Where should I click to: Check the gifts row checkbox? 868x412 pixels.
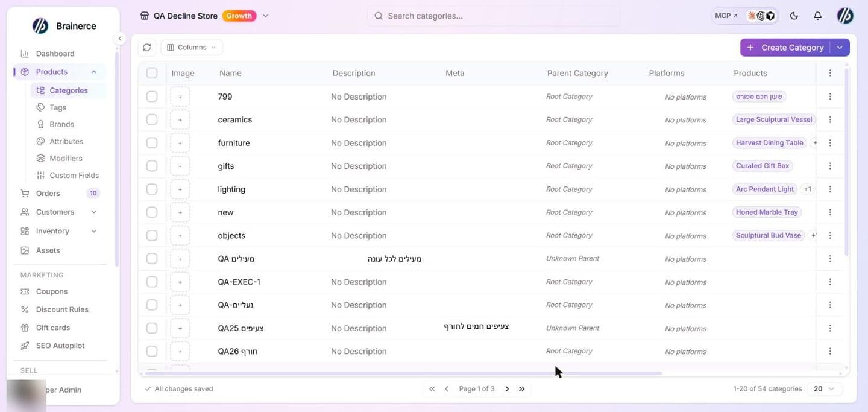click(152, 166)
